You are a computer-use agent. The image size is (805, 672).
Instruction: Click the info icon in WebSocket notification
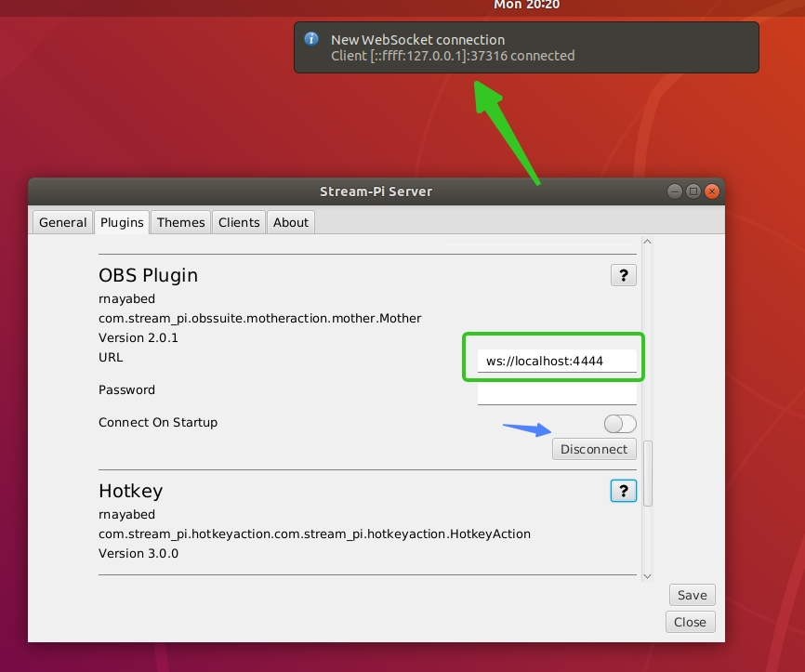point(311,39)
